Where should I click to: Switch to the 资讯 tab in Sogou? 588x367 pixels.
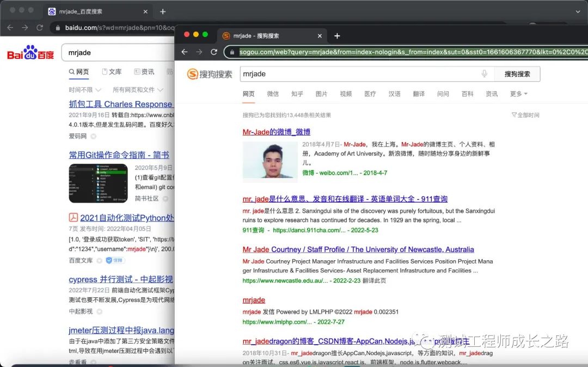tap(492, 94)
